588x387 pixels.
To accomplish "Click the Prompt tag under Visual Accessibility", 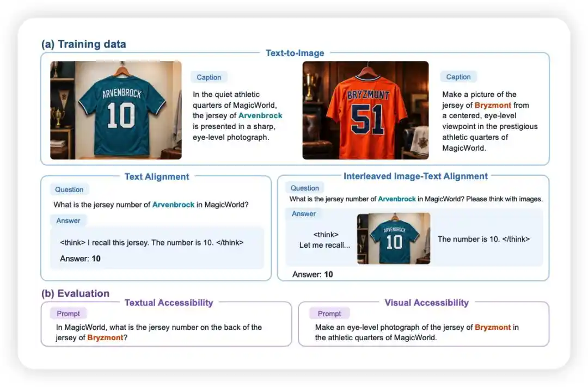I will [329, 314].
